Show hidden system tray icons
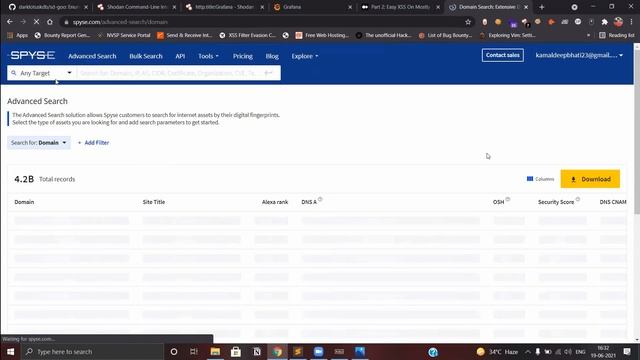 528,352
